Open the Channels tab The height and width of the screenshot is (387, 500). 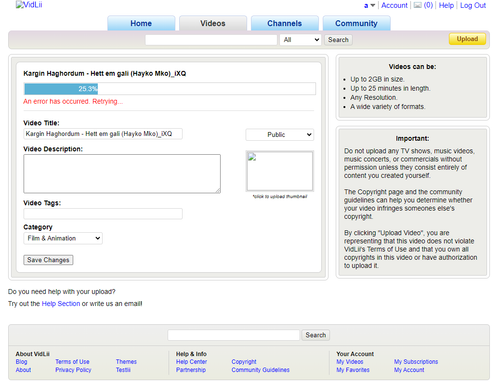point(284,23)
